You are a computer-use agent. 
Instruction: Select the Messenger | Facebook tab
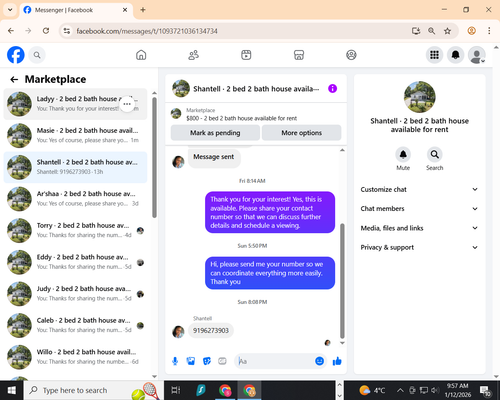point(76,10)
